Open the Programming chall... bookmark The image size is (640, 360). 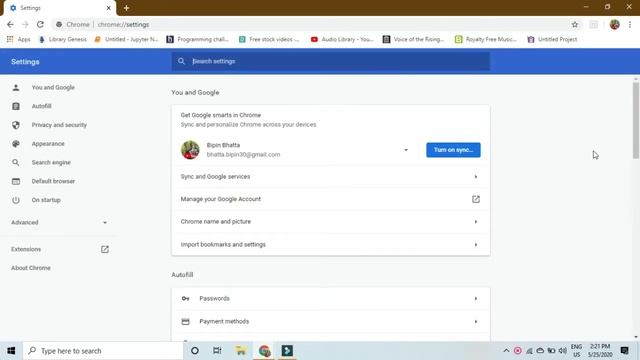coord(198,39)
